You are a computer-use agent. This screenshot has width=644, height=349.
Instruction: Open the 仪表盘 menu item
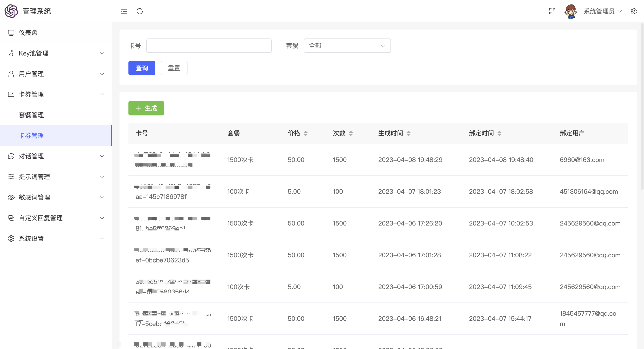56,33
